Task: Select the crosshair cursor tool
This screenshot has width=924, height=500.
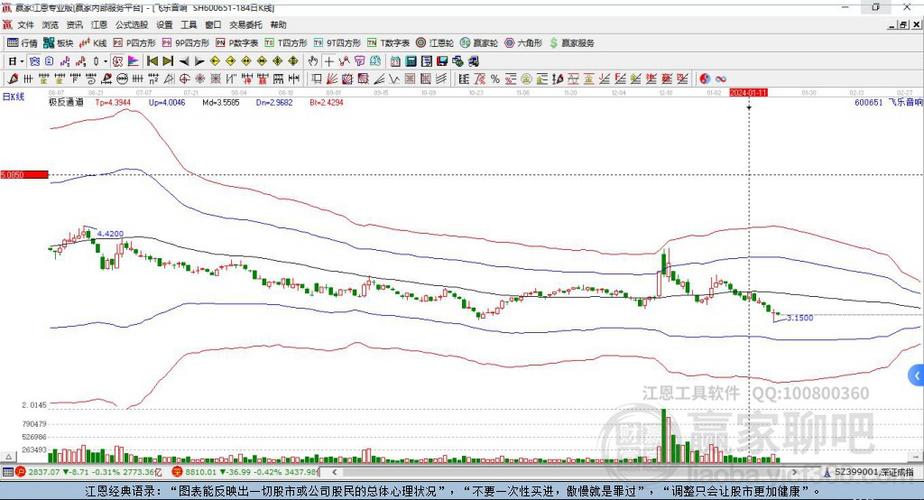Action: pyautogui.click(x=329, y=61)
